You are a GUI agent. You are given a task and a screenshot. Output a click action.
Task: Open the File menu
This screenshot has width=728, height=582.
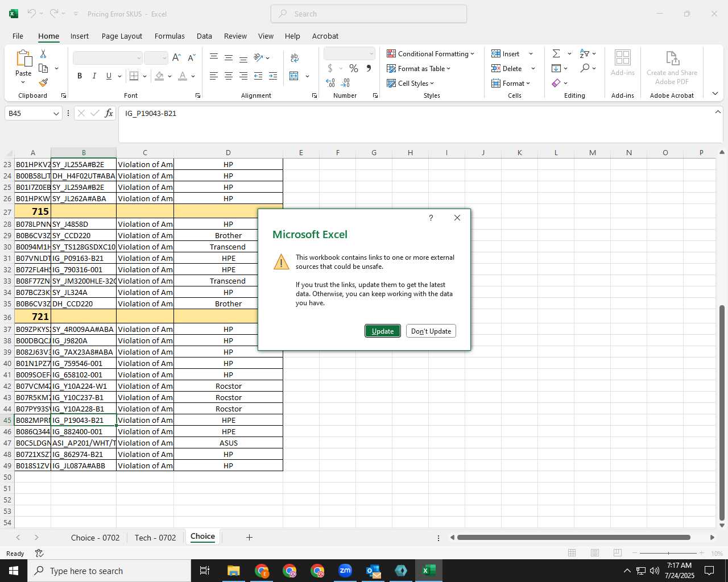click(18, 36)
